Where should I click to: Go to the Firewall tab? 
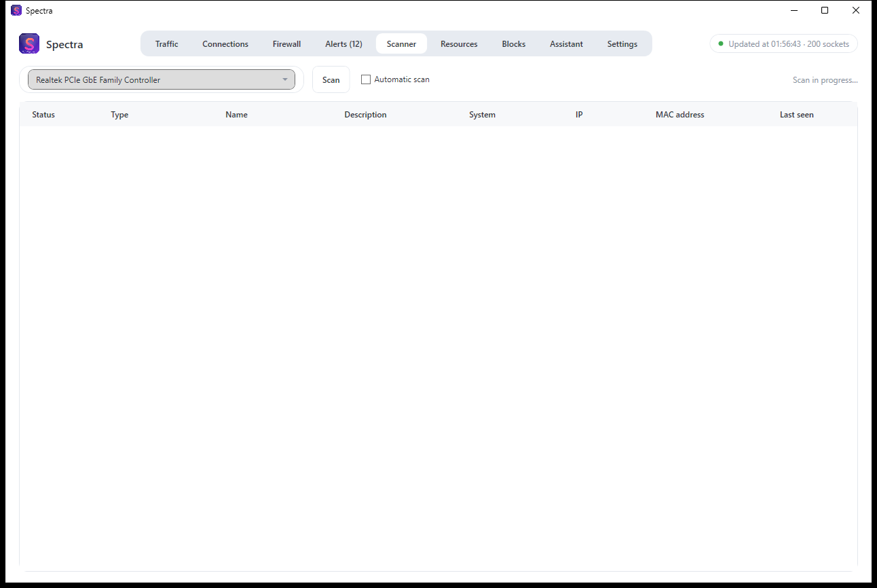pyautogui.click(x=286, y=44)
